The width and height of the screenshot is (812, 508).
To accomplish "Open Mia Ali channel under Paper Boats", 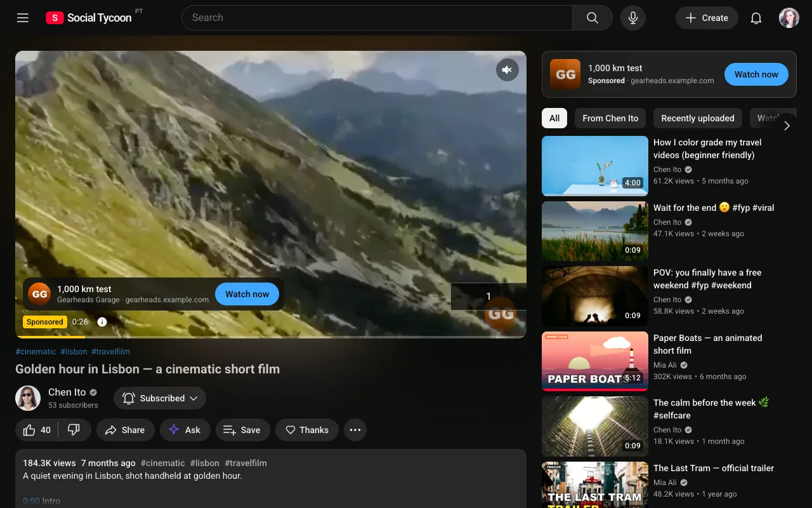I will 666,365.
